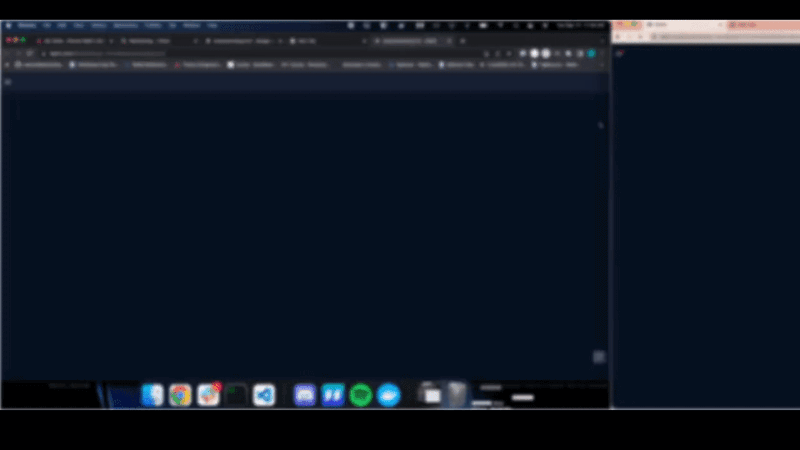Viewport: 800px width, 450px height.
Task: Click the browser reload button
Action: (30, 53)
